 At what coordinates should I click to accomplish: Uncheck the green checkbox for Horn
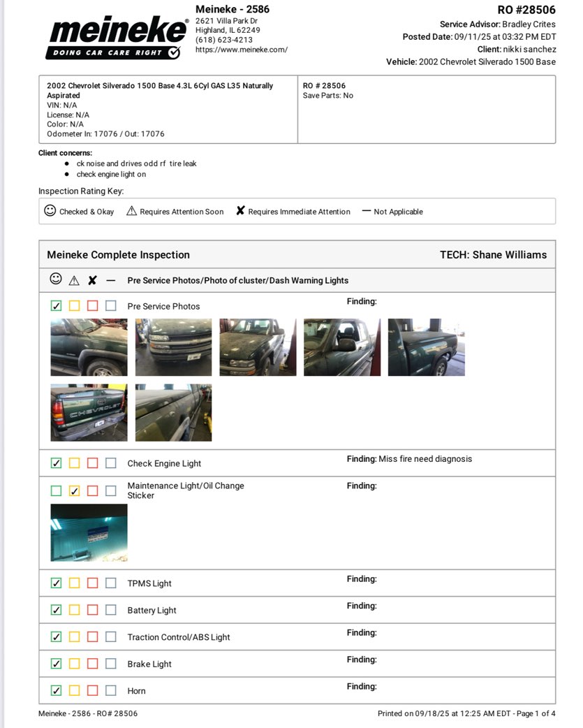[x=57, y=690]
